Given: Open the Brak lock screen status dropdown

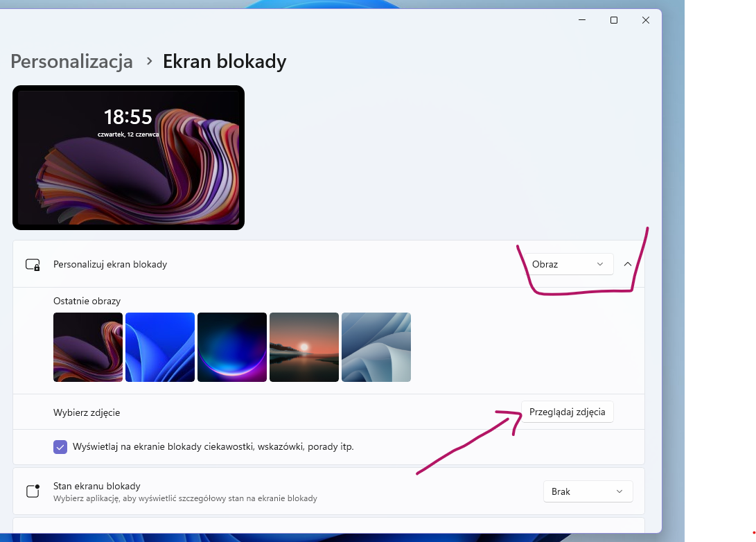Looking at the screenshot, I should (588, 491).
